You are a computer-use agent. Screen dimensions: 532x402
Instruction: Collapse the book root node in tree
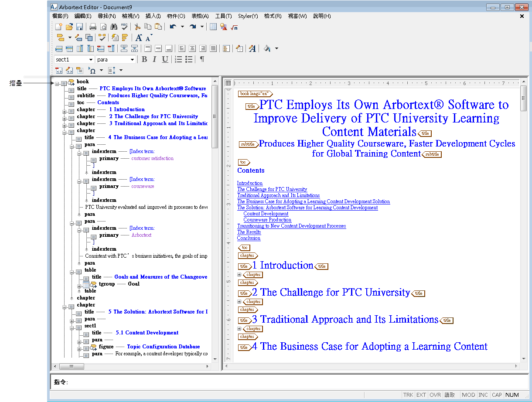coord(57,83)
